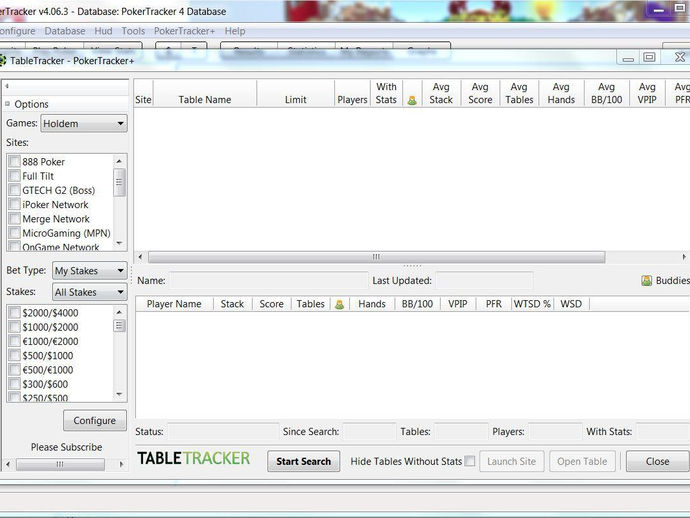Viewport: 690px width, 518px height.
Task: Enable the €500/€1000 stake
Action: [x=15, y=370]
